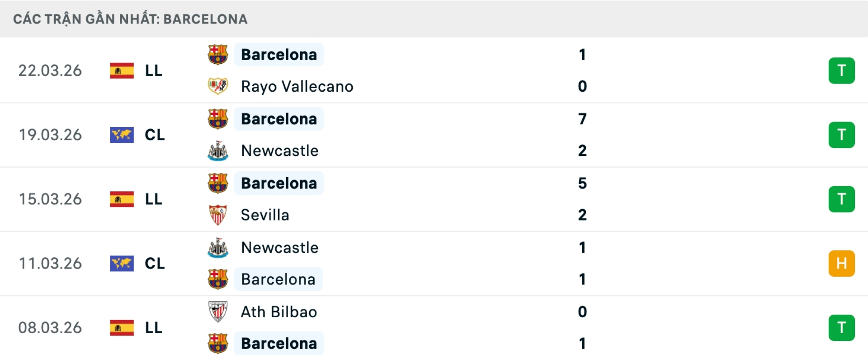Click Barcelona's score of 7 against Newcastle
This screenshot has height=358, width=868.
pos(582,119)
